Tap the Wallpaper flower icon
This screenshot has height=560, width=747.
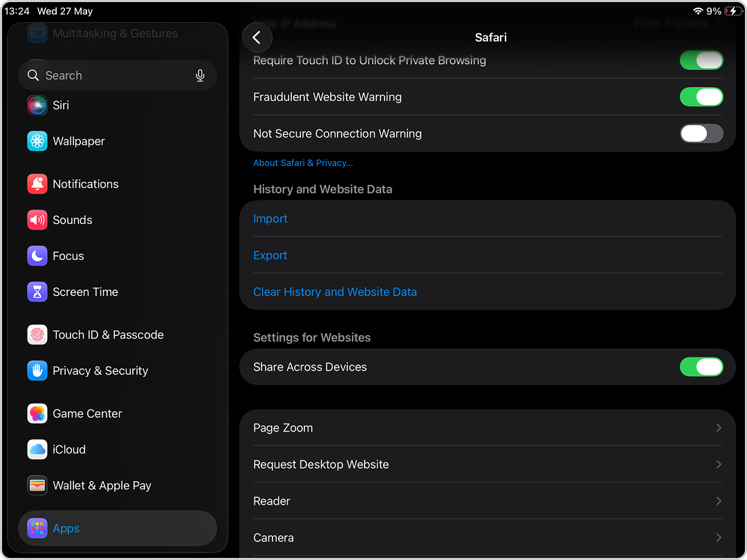37,141
